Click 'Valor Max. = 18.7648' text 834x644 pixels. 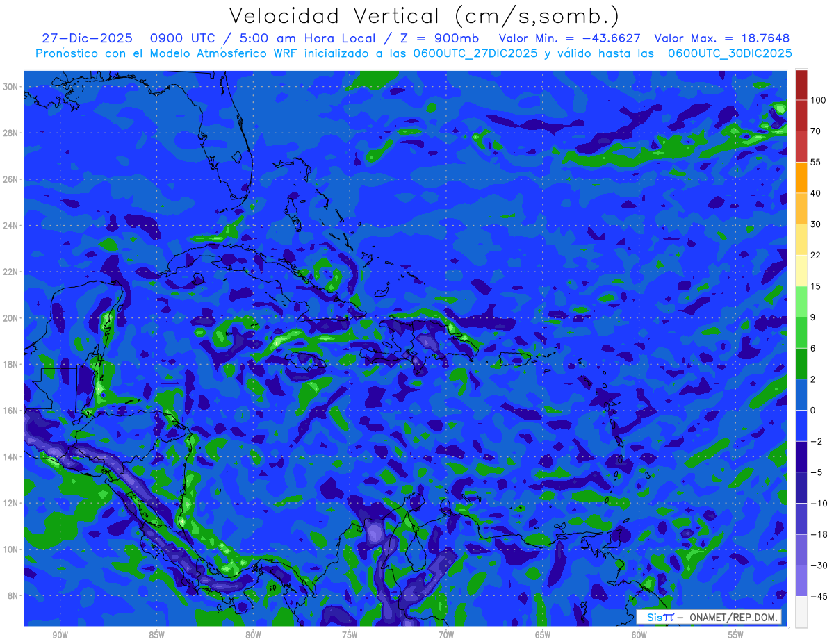coord(722,38)
